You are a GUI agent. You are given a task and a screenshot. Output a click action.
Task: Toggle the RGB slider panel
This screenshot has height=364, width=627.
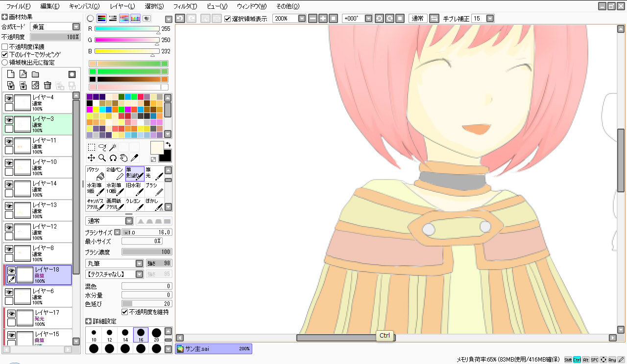102,19
